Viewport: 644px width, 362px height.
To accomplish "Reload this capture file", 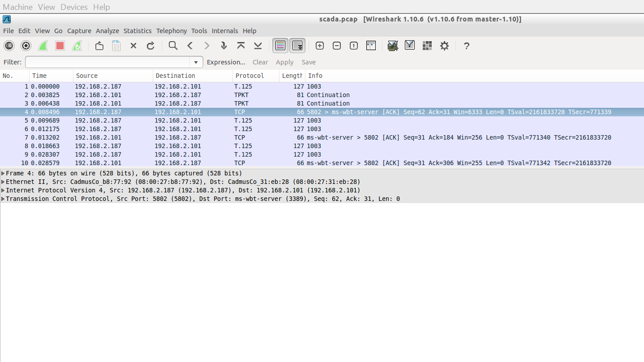I will pos(150,46).
